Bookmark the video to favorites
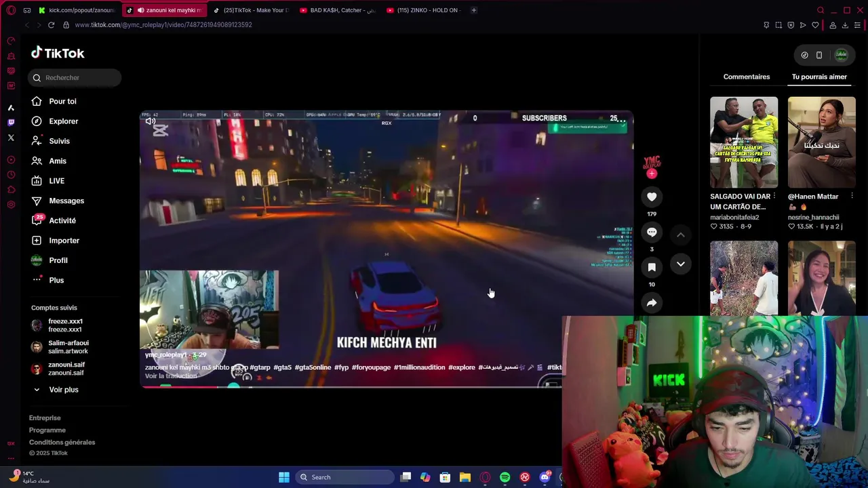This screenshot has width=868, height=488. point(652,267)
